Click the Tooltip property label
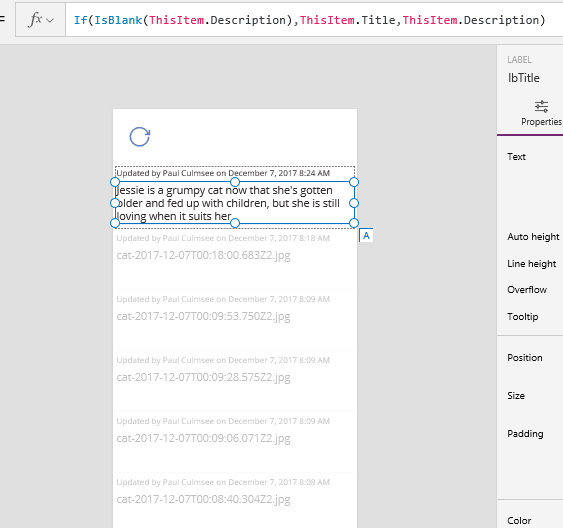The width and height of the screenshot is (563, 528). pyautogui.click(x=522, y=317)
